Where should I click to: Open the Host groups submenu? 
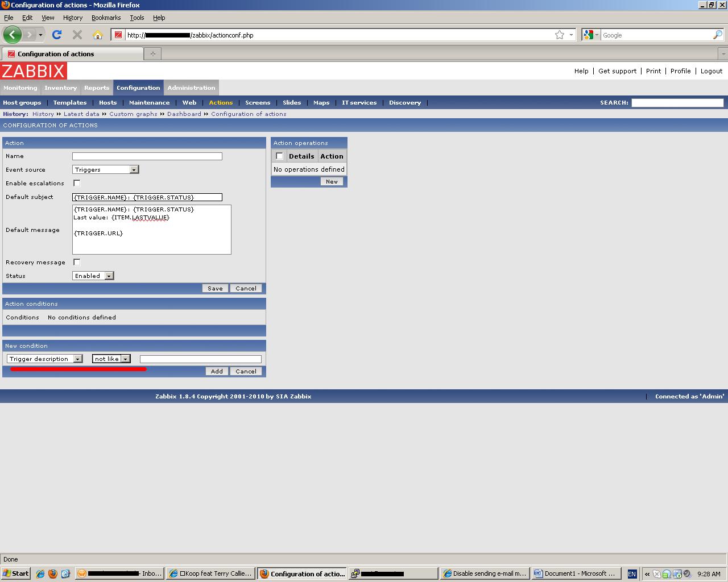coord(22,103)
